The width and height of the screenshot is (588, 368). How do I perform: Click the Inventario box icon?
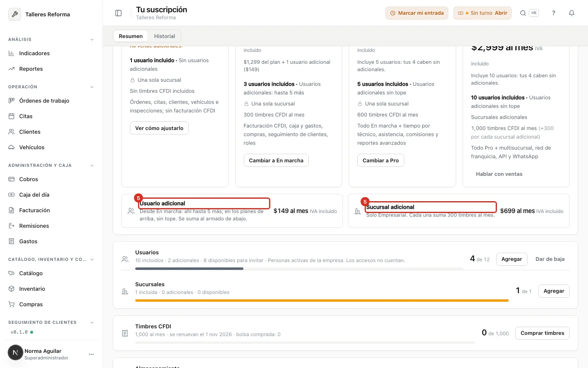[11, 289]
